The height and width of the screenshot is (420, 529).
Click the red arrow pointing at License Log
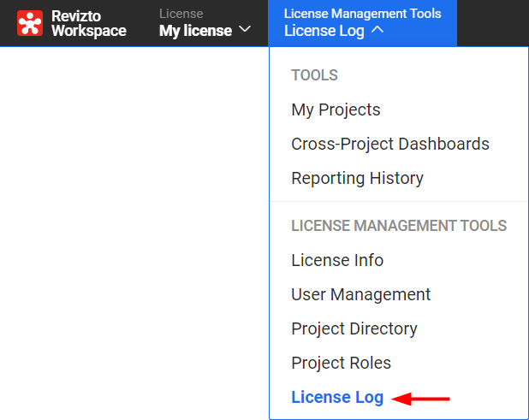425,398
